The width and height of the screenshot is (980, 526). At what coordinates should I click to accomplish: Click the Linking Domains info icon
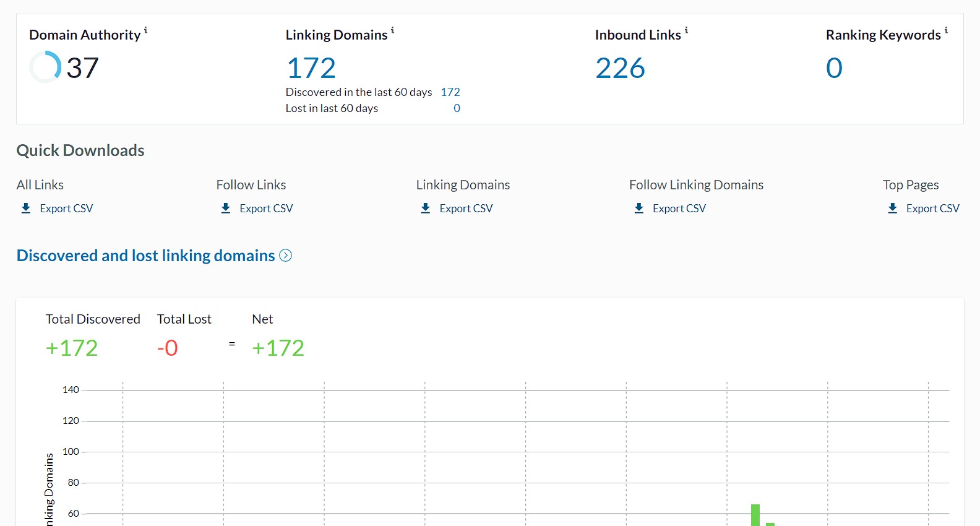pos(392,30)
